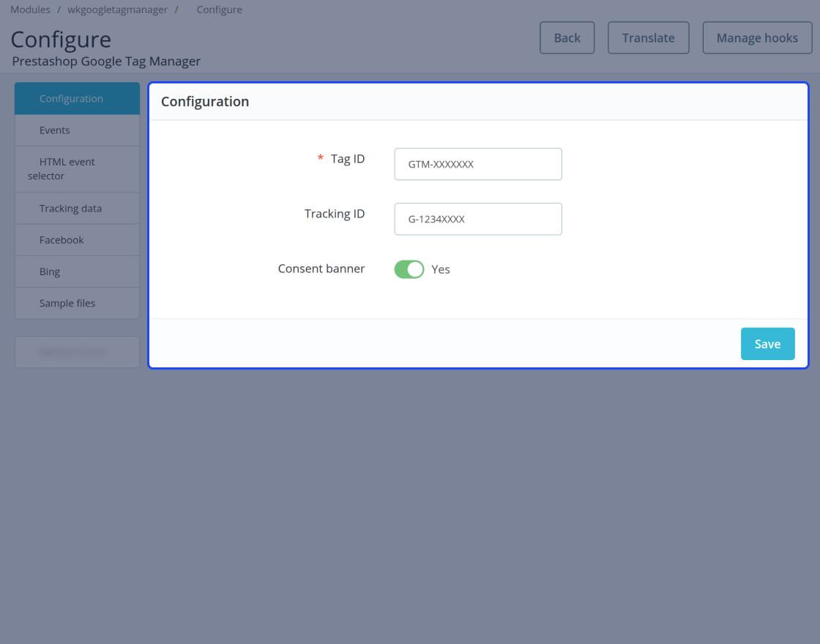This screenshot has width=820, height=644.
Task: Switch to the Tracking data tab
Action: (77, 209)
